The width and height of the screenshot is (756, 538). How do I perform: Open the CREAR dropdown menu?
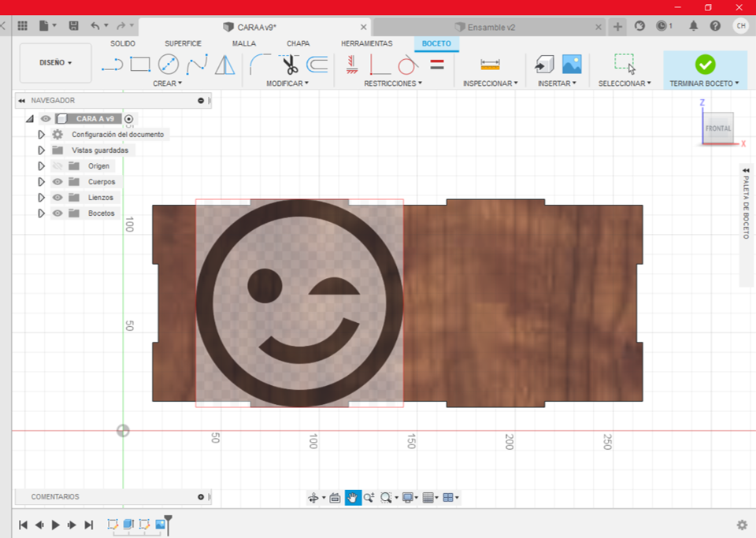click(168, 83)
